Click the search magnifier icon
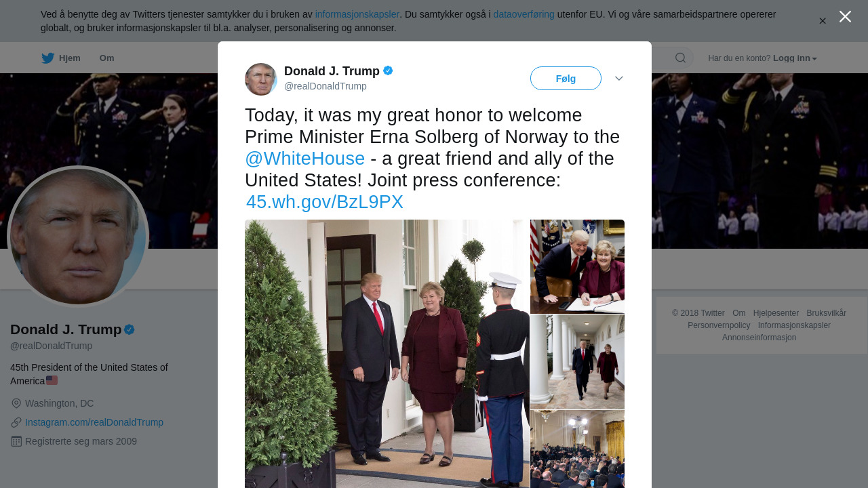This screenshot has width=868, height=488. 680,58
